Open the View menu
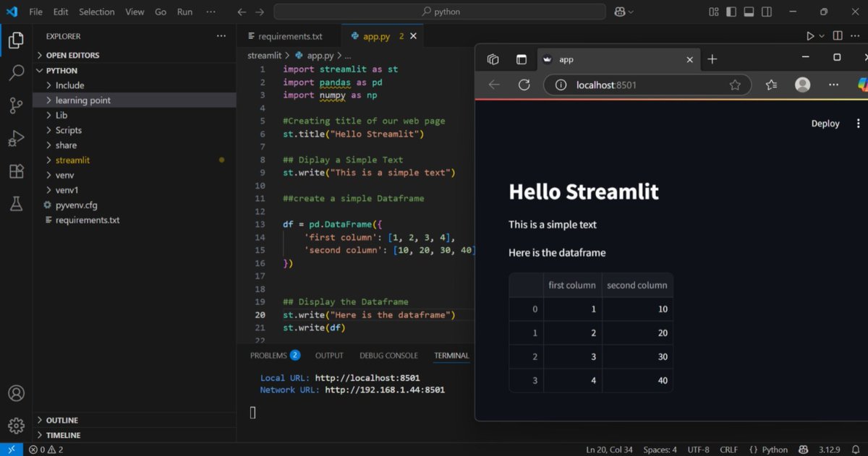This screenshot has height=456, width=868. (135, 12)
